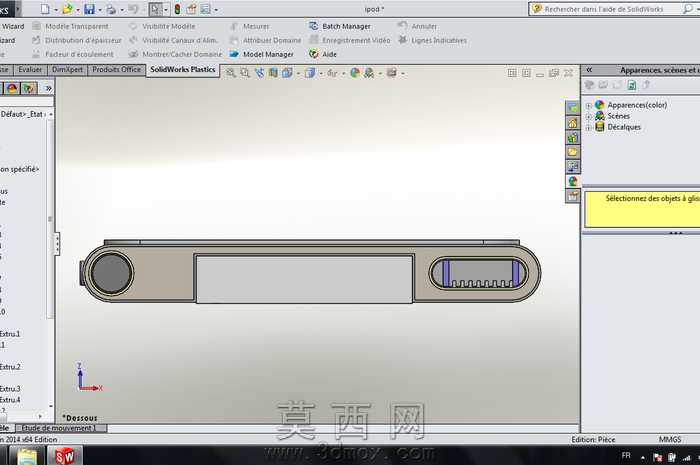Image resolution: width=700 pixels, height=465 pixels.
Task: Click Visibilité Modèle command
Action: point(162,26)
